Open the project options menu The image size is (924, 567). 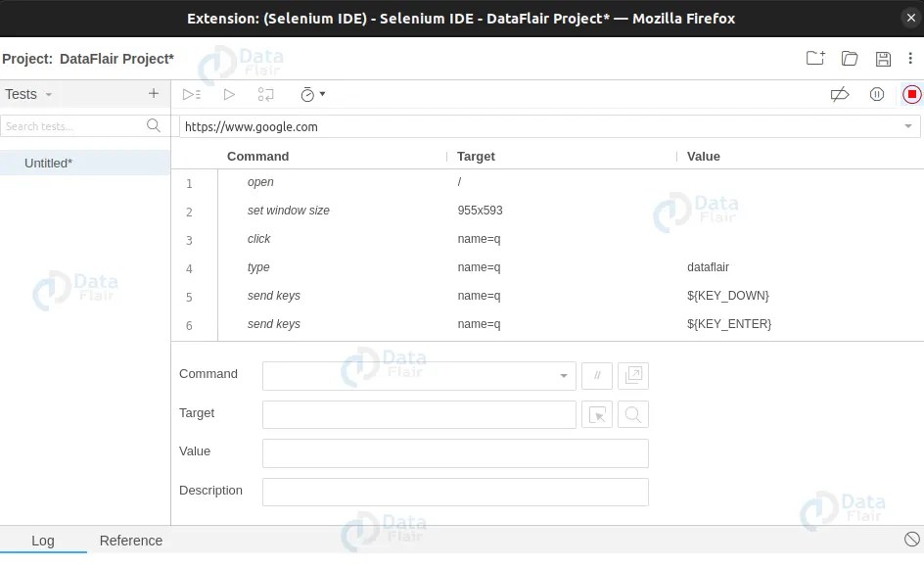coord(909,58)
